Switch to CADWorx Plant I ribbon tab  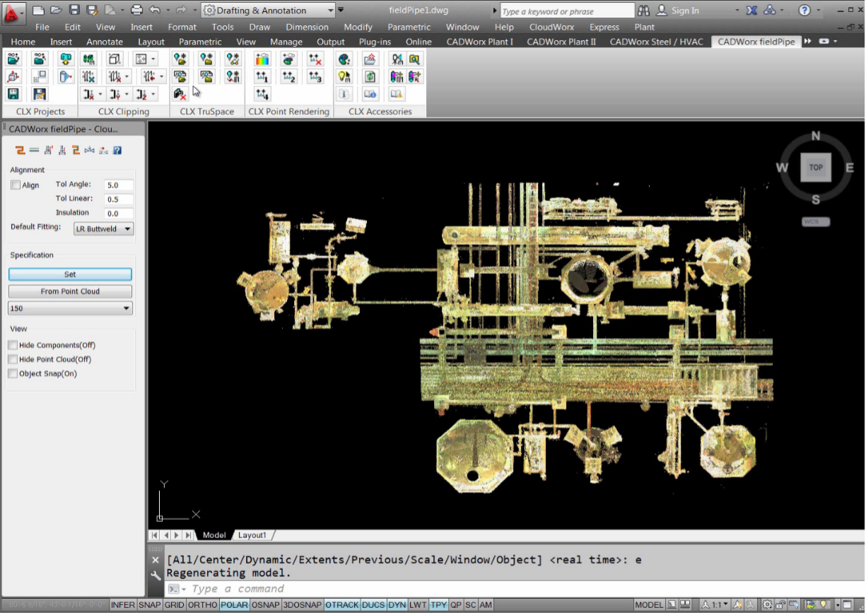click(479, 42)
